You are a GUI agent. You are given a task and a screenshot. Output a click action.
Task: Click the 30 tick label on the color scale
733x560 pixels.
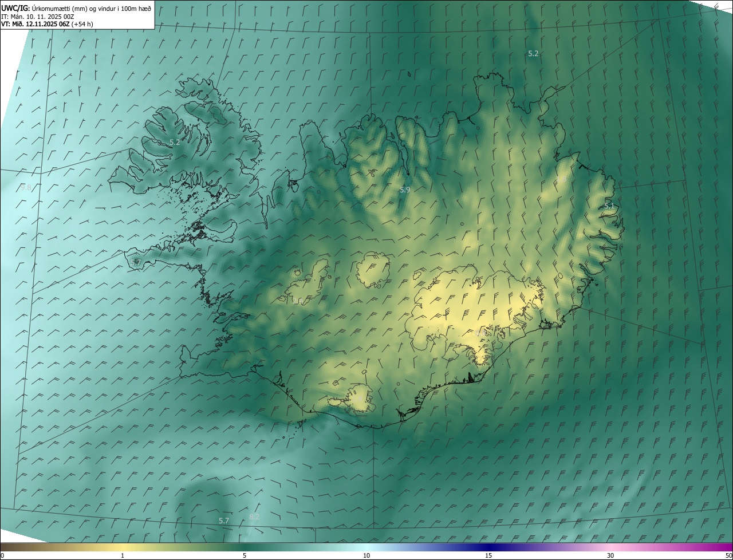(x=610, y=555)
